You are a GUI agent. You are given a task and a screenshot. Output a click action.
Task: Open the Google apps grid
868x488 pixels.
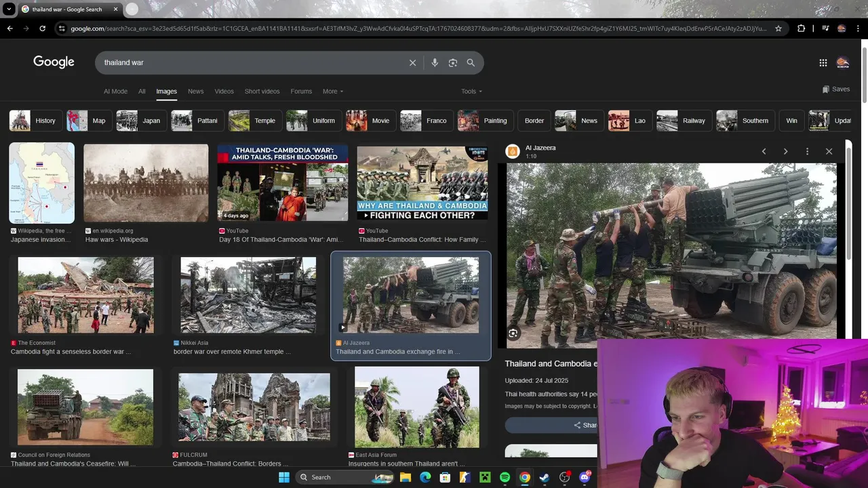(x=823, y=62)
